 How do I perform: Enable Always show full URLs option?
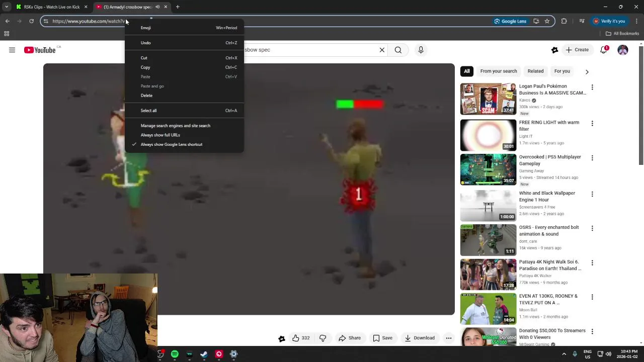(x=184, y=135)
